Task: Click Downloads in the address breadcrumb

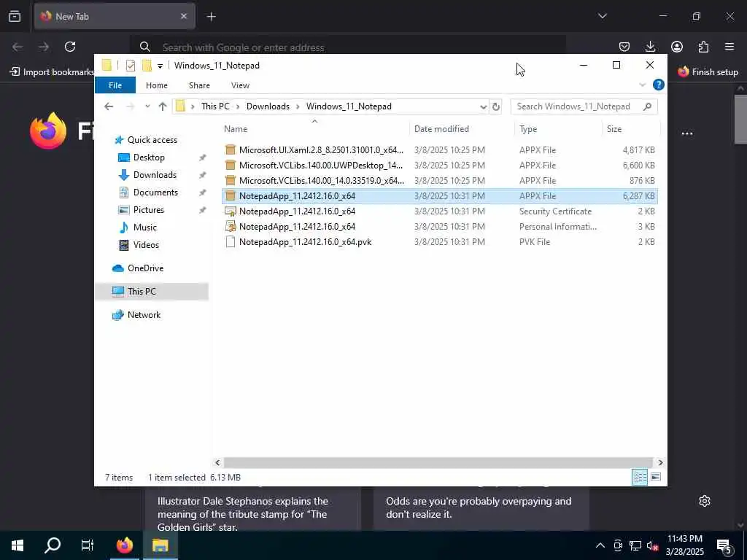Action: 268,106
